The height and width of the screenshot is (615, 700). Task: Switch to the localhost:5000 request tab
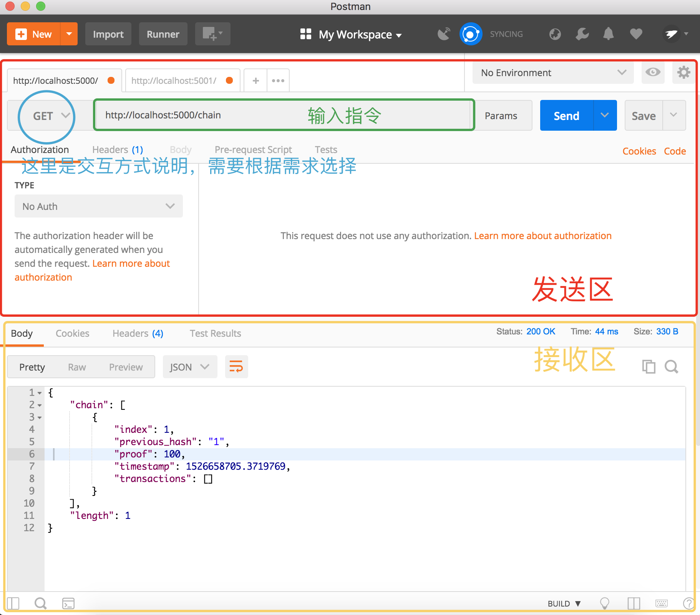click(x=65, y=81)
